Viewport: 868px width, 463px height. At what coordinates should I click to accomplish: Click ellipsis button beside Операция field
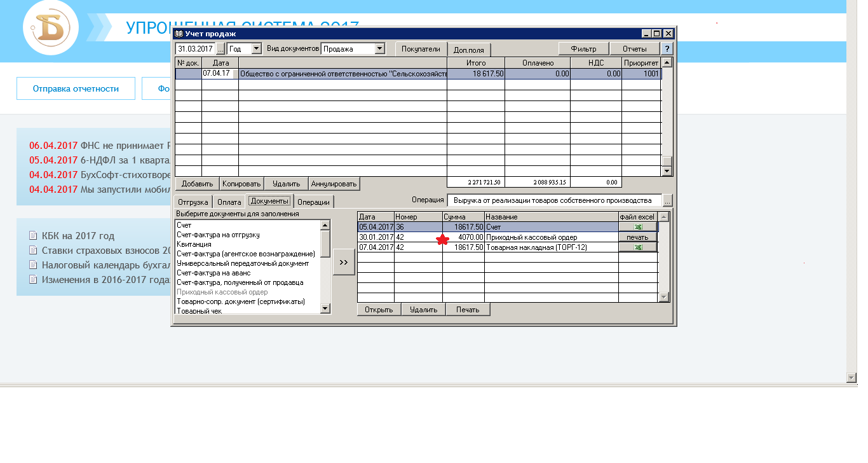pos(667,200)
